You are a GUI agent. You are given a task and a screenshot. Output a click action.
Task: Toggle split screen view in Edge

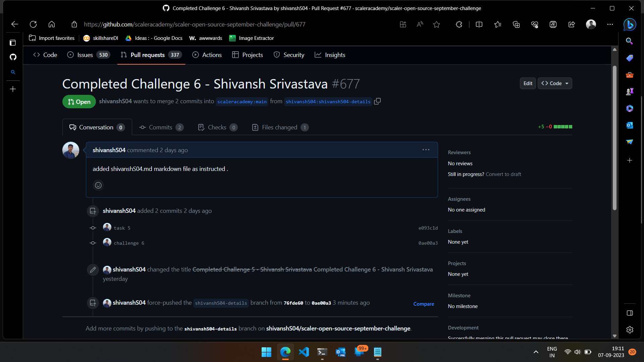click(479, 24)
